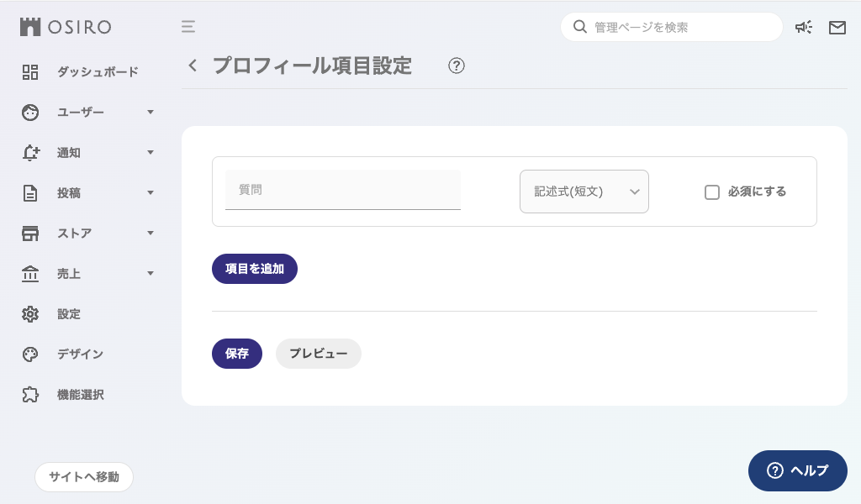The image size is (861, 504).
Task: Click the design palette icon
Action: (x=30, y=354)
